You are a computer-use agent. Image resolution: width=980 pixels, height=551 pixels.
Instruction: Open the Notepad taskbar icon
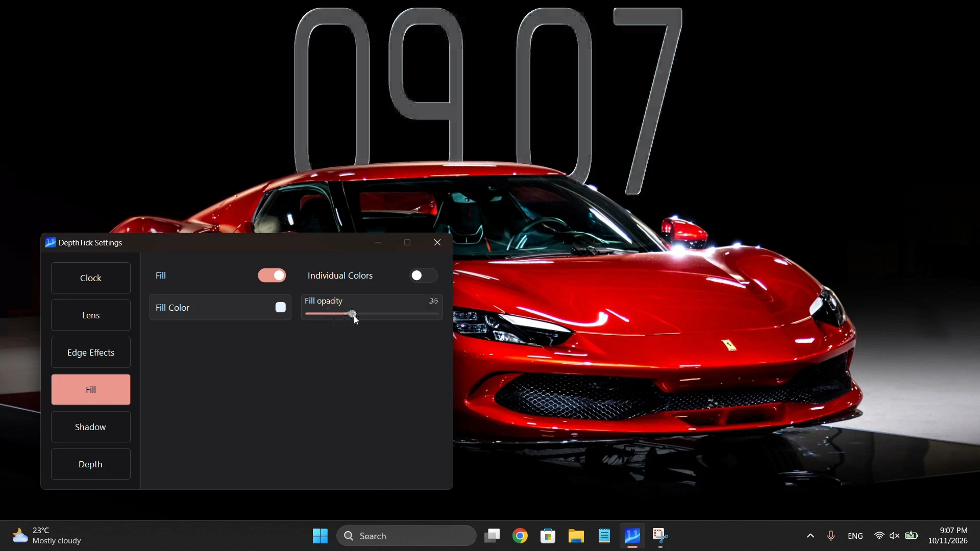[604, 536]
